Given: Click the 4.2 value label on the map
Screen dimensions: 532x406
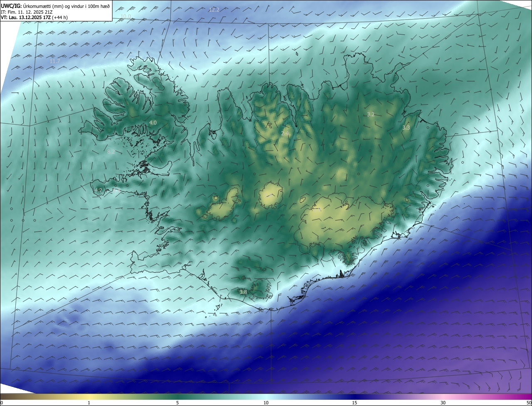Looking at the screenshot, I should point(99,191).
